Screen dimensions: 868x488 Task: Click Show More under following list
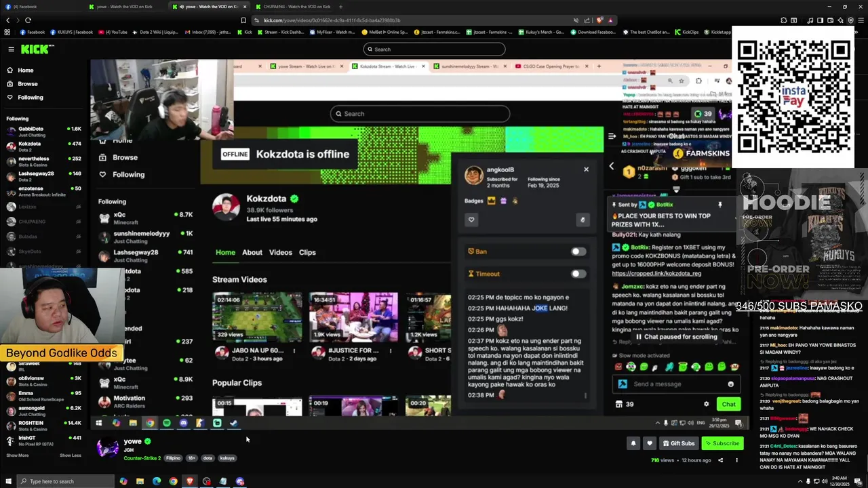pyautogui.click(x=18, y=455)
